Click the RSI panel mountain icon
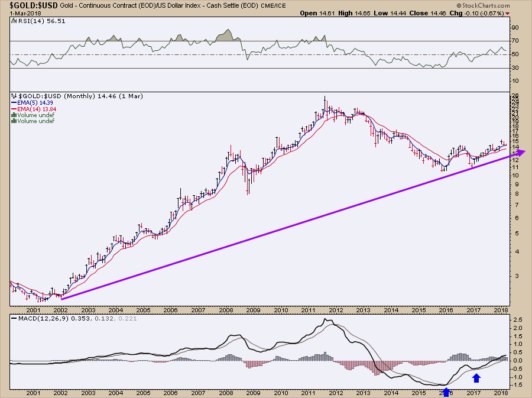 click(14, 21)
